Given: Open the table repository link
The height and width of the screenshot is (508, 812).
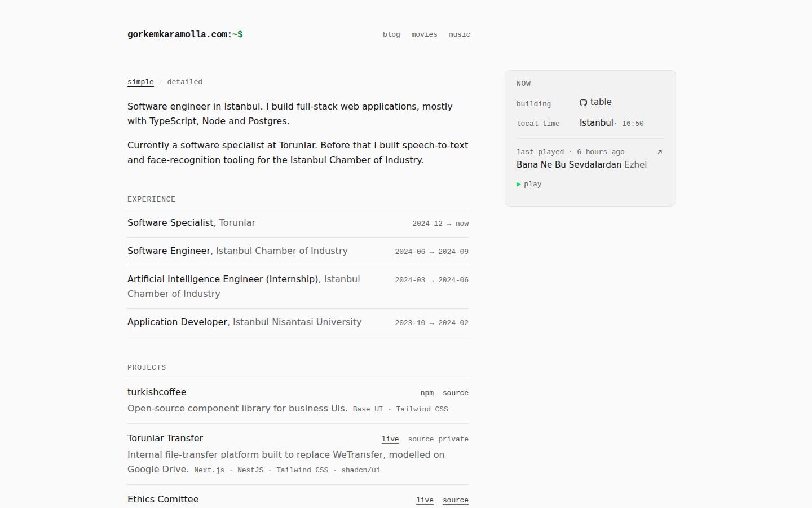Looking at the screenshot, I should coord(601,102).
